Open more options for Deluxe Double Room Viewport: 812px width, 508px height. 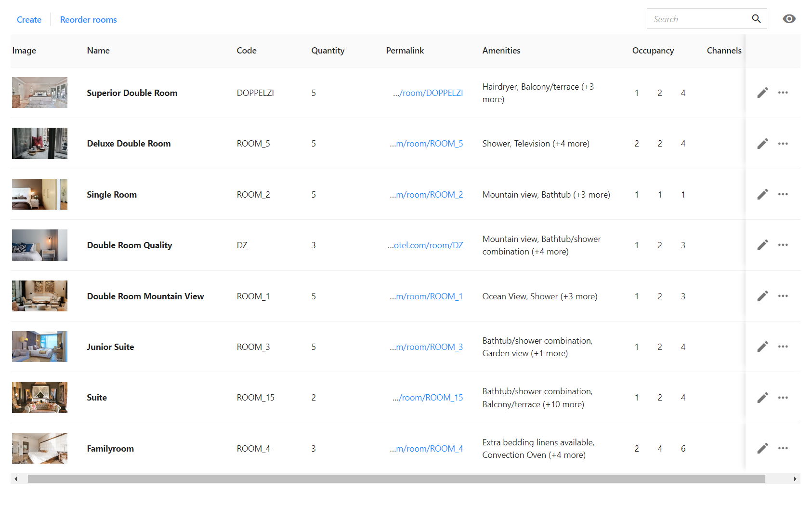coord(783,144)
